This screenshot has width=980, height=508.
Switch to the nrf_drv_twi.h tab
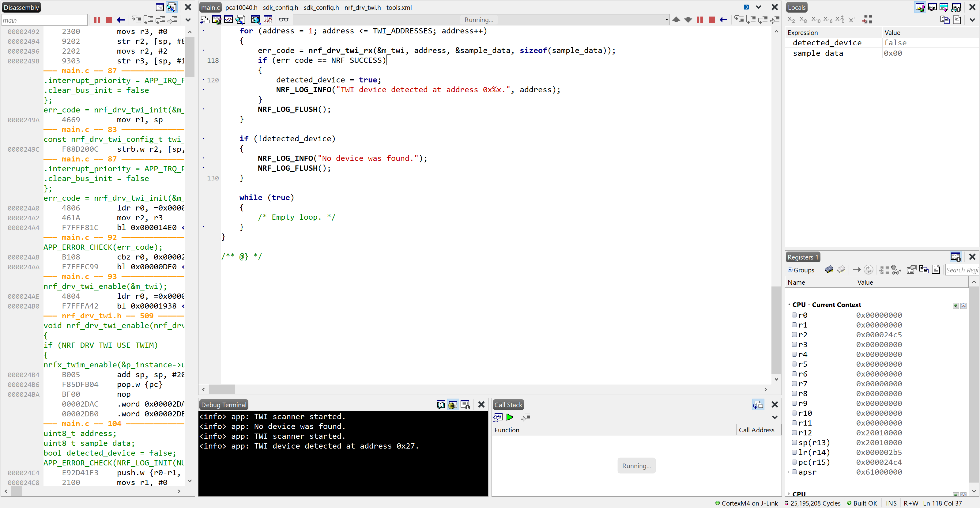[362, 7]
